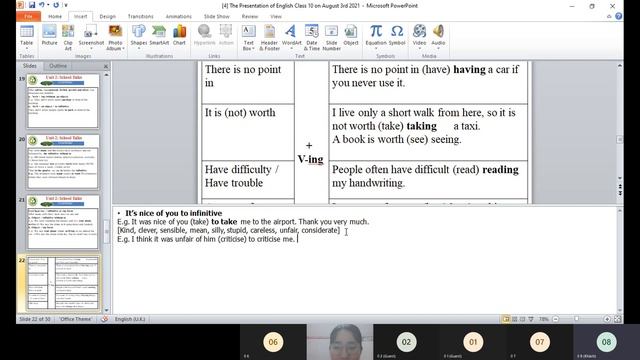Adjust the zoom slider handle

pyautogui.click(x=576, y=319)
